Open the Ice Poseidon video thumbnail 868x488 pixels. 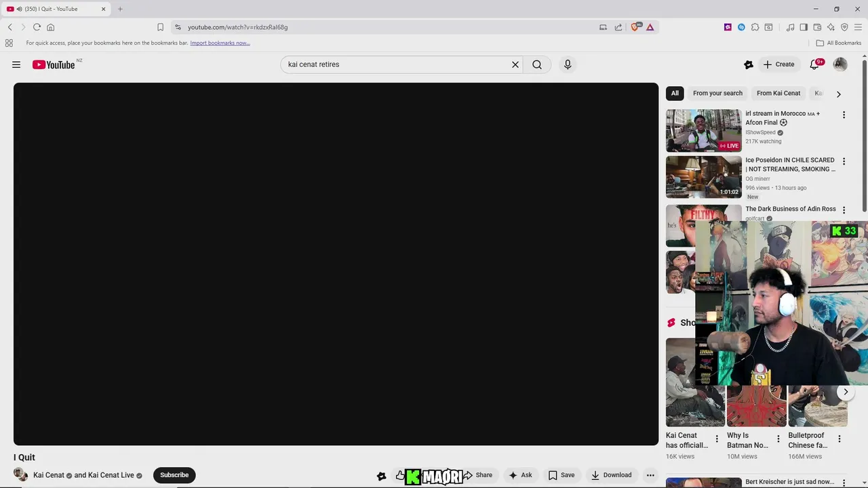[x=704, y=177]
